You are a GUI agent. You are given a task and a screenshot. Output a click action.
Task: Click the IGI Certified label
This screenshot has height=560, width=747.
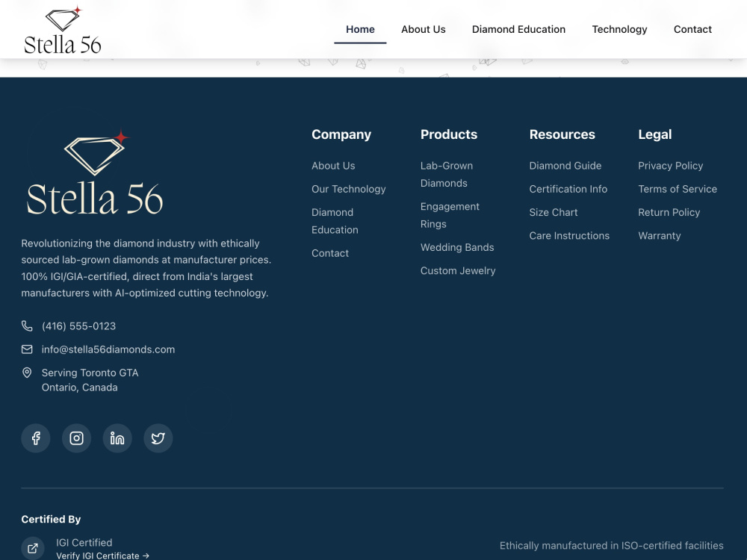[x=84, y=543]
